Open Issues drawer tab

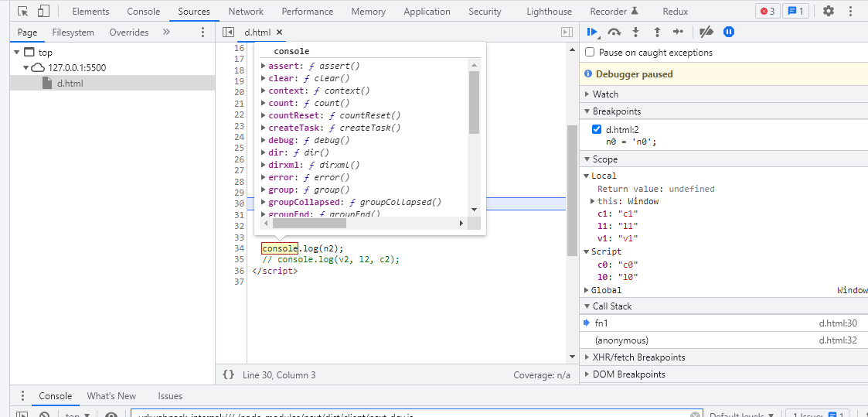tap(170, 396)
